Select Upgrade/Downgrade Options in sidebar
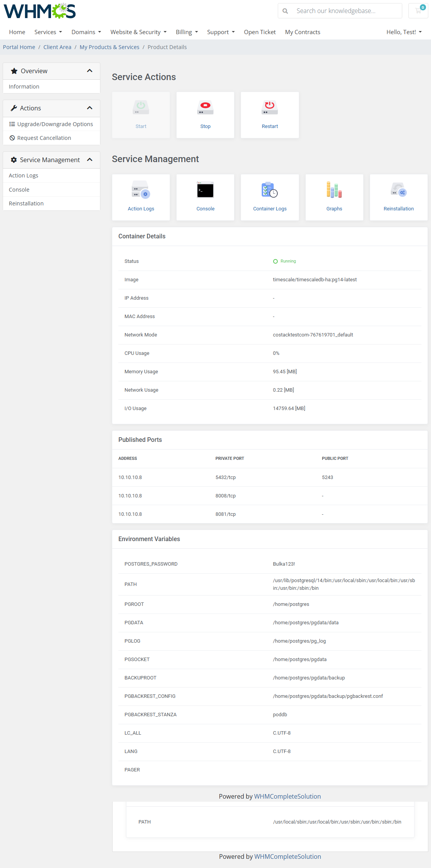Image resolution: width=431 pixels, height=868 pixels. click(x=51, y=124)
